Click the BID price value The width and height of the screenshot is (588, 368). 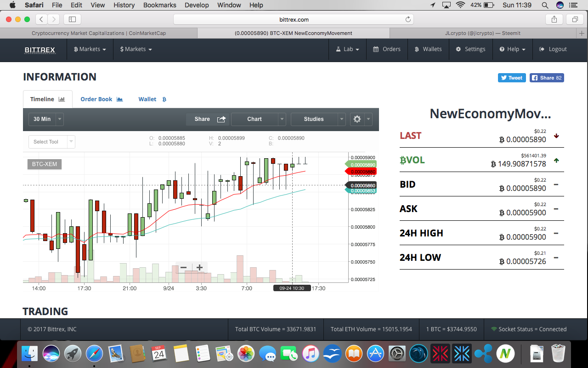[523, 189]
